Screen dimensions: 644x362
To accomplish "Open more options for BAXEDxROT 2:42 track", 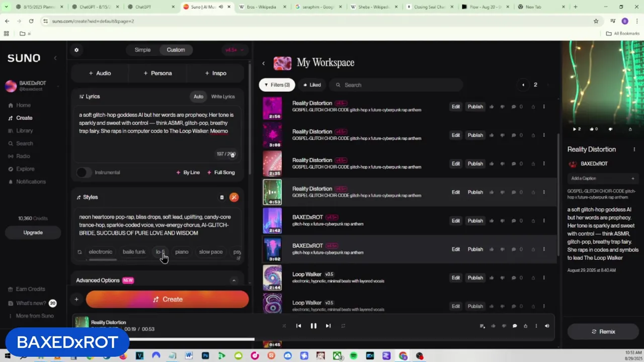I will tap(544, 221).
